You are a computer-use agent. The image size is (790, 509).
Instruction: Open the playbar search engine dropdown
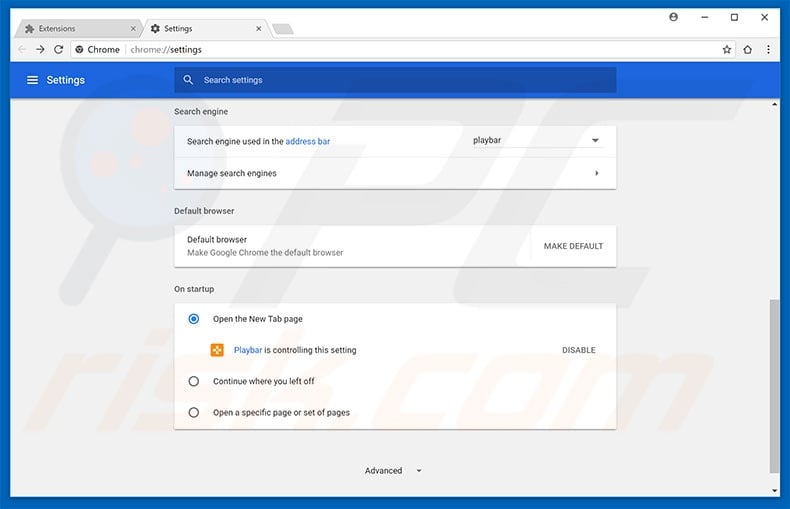(x=538, y=141)
